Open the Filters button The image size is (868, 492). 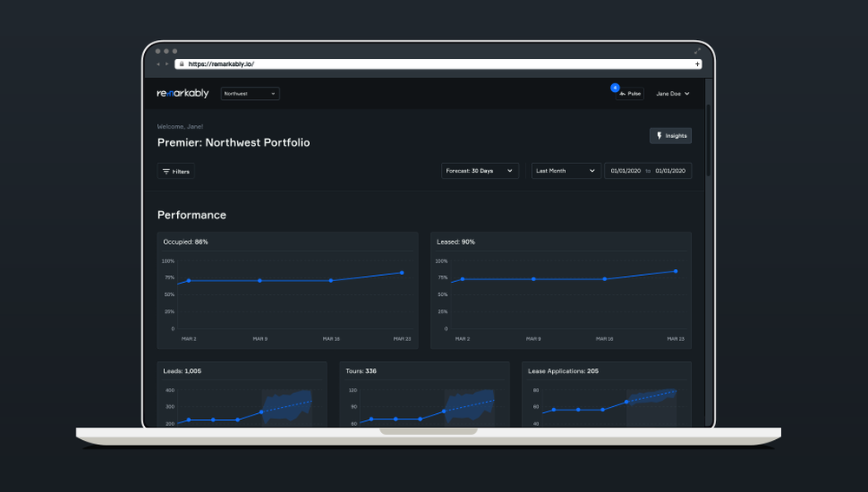pos(176,171)
